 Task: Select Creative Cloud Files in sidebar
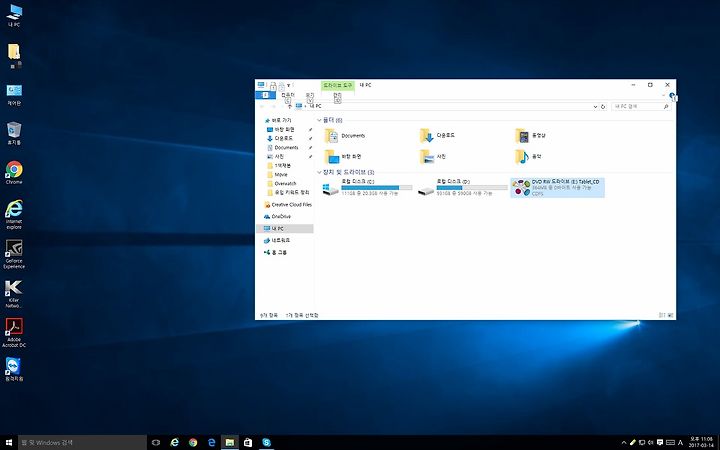(288, 205)
